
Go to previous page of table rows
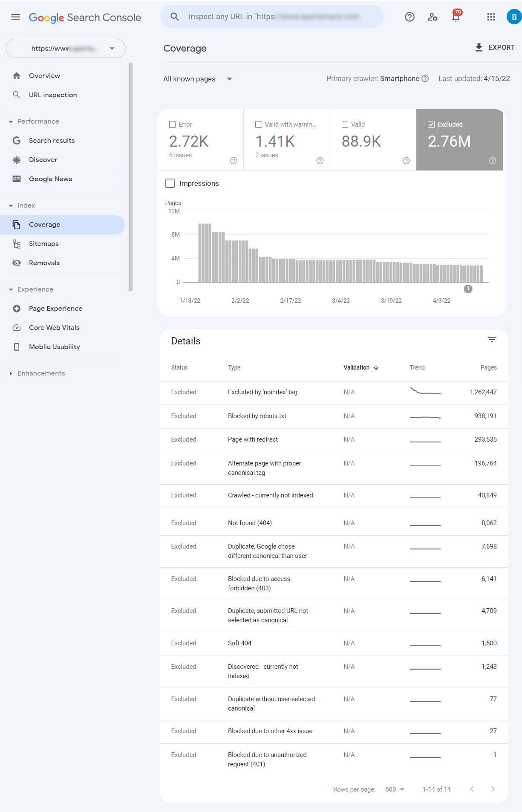click(472, 789)
